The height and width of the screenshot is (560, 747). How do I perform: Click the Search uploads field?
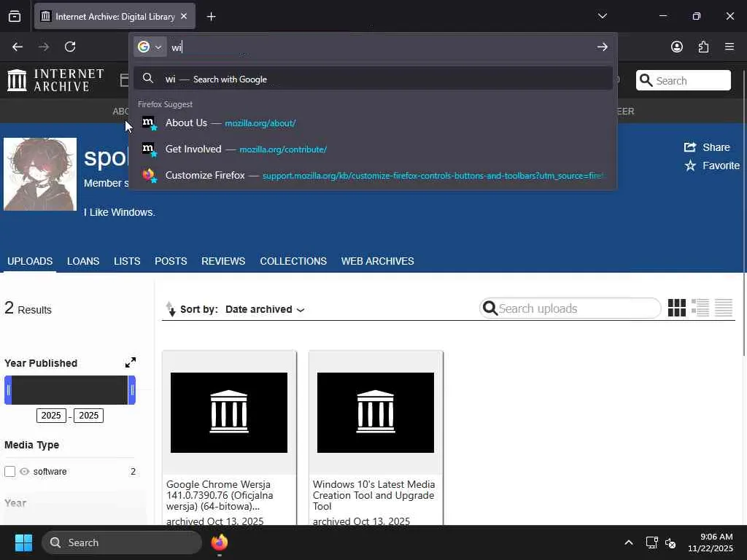pyautogui.click(x=570, y=308)
